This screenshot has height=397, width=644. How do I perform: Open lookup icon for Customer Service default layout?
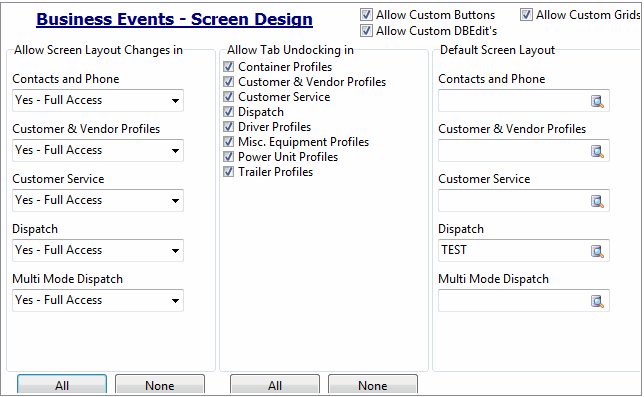tap(597, 201)
